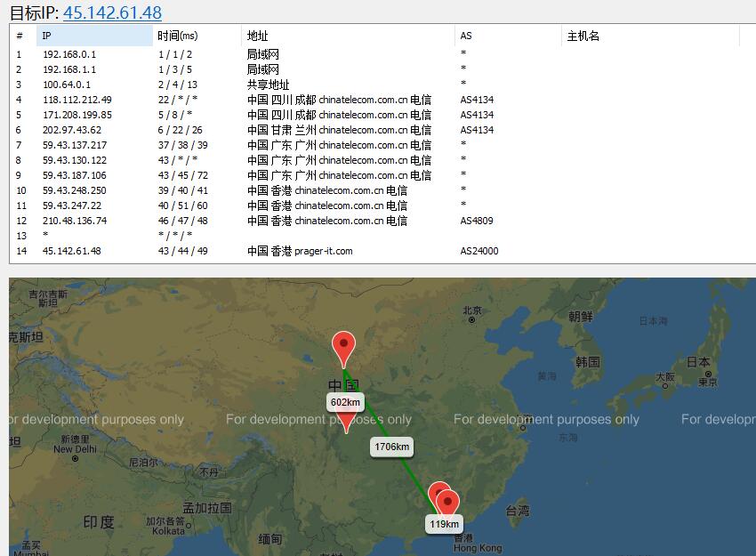Sort by the AS column header
Viewport: 756px width, 556px height.
[x=508, y=36]
